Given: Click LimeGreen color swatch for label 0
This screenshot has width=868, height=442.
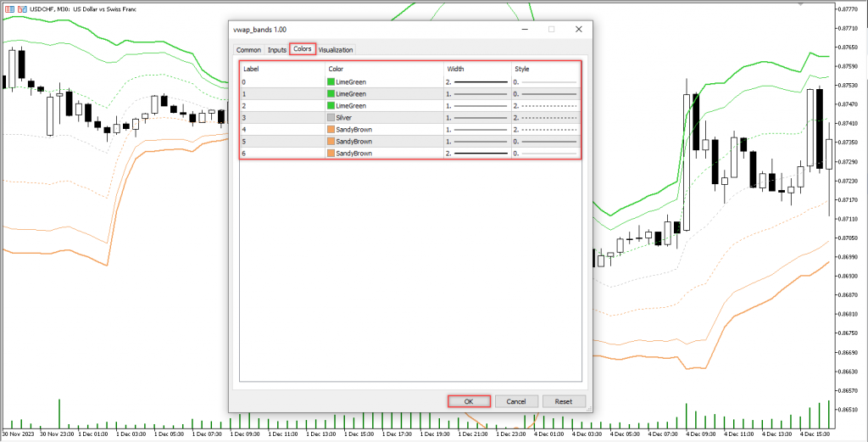Looking at the screenshot, I should coord(331,81).
